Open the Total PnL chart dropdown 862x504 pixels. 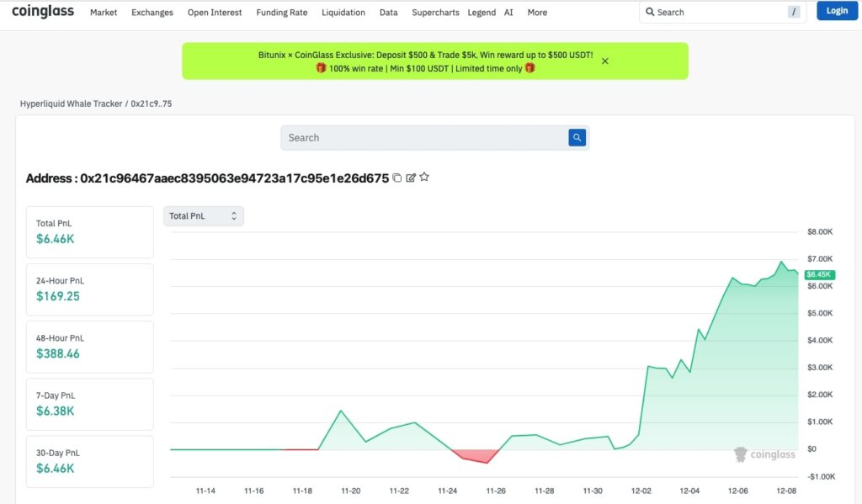(203, 216)
